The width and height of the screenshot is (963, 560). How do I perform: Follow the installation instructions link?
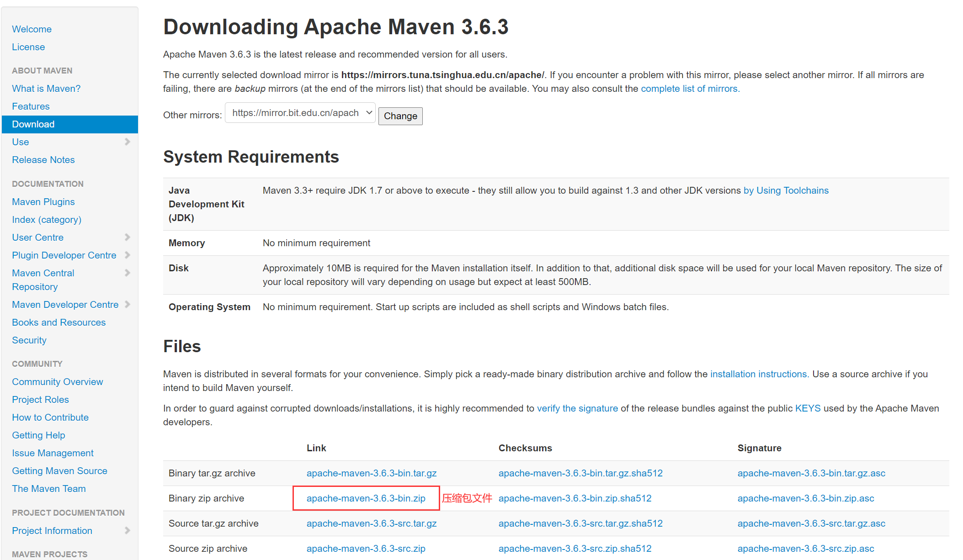[759, 374]
